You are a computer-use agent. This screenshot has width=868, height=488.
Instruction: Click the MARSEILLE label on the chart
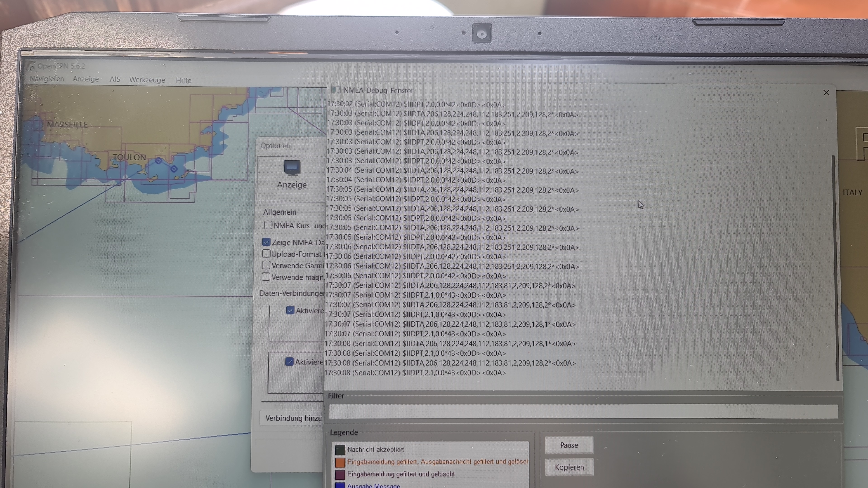coord(67,124)
